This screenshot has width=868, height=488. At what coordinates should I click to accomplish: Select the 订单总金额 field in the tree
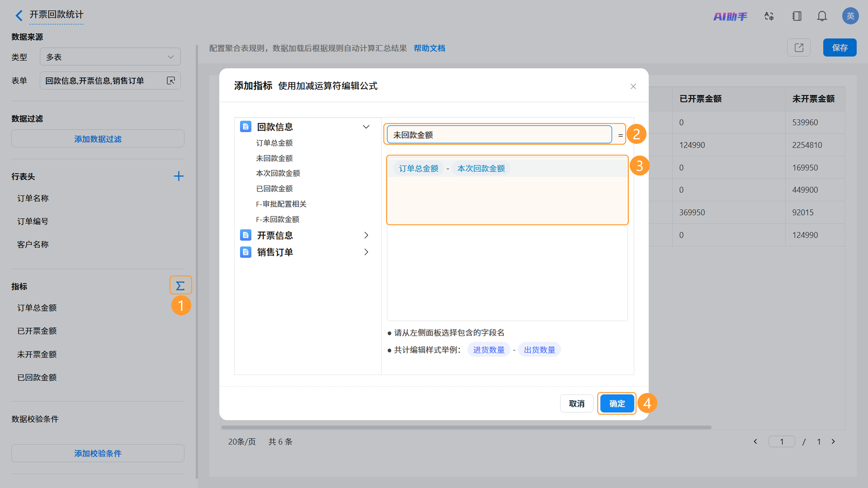pyautogui.click(x=274, y=143)
